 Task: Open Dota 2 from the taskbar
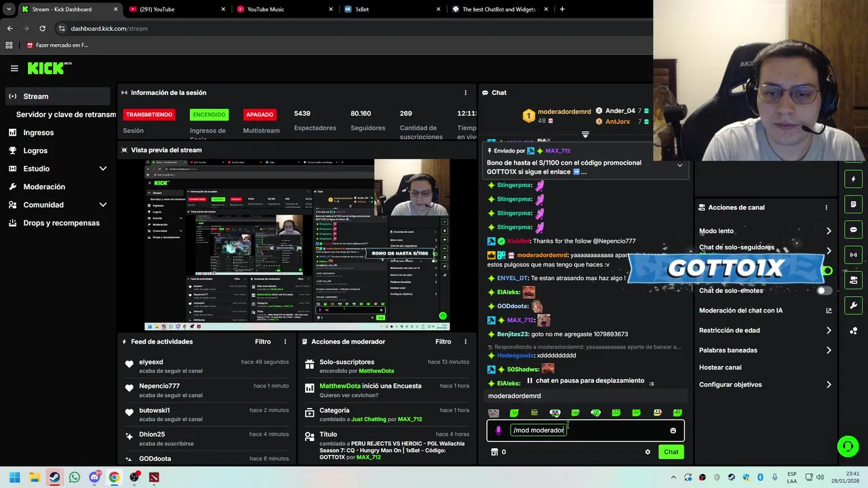[154, 477]
